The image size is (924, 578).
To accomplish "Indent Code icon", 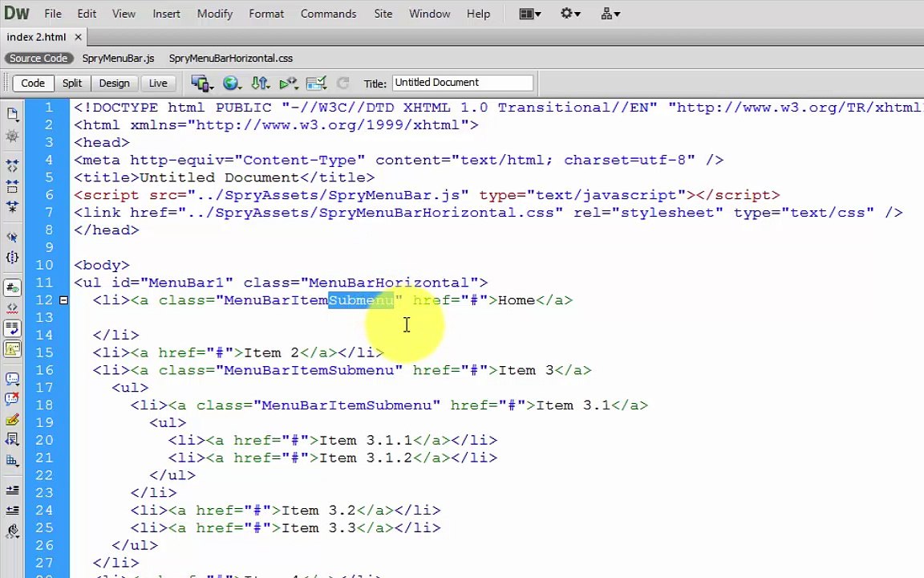I will [12, 490].
